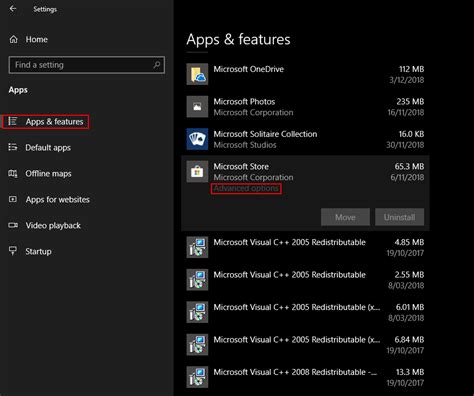The width and height of the screenshot is (474, 396).
Task: Click the back arrow icon
Action: pyautogui.click(x=13, y=9)
